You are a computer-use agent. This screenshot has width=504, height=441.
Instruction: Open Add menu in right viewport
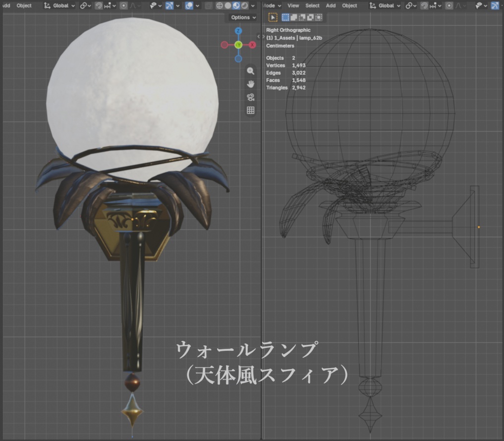click(x=331, y=5)
